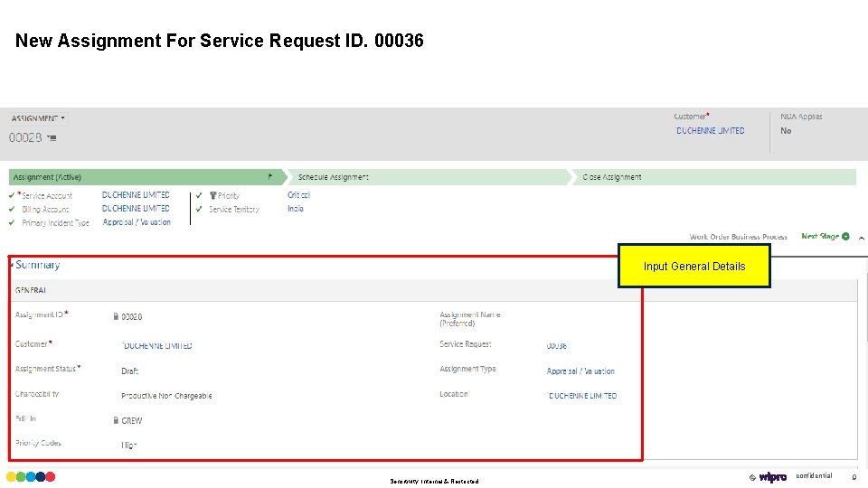Viewport: 868px width, 488px height.
Task: Select Chargeability Productive Non Chargeable field
Action: coord(166,396)
